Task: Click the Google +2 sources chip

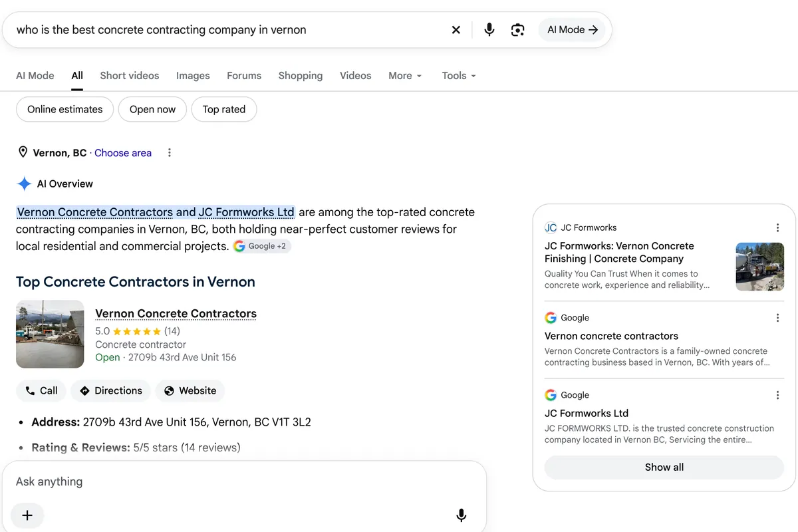Action: coord(261,246)
